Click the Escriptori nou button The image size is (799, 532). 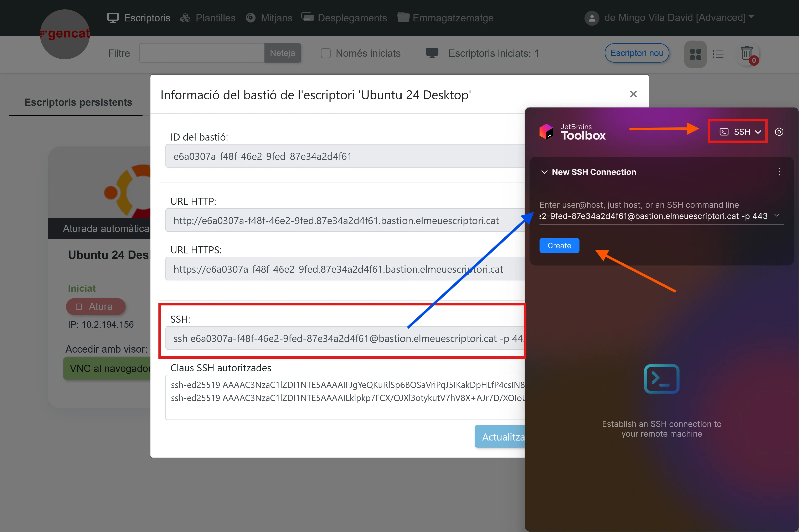point(636,53)
